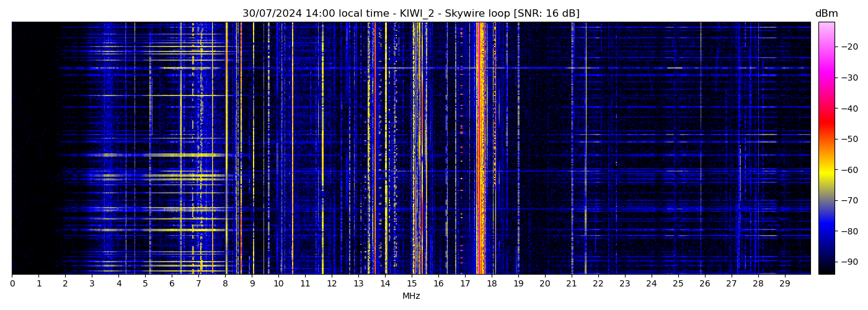Viewport: 868px width, 310px height.
Task: Pick the −70 colorbar tick label
Action: (x=849, y=200)
